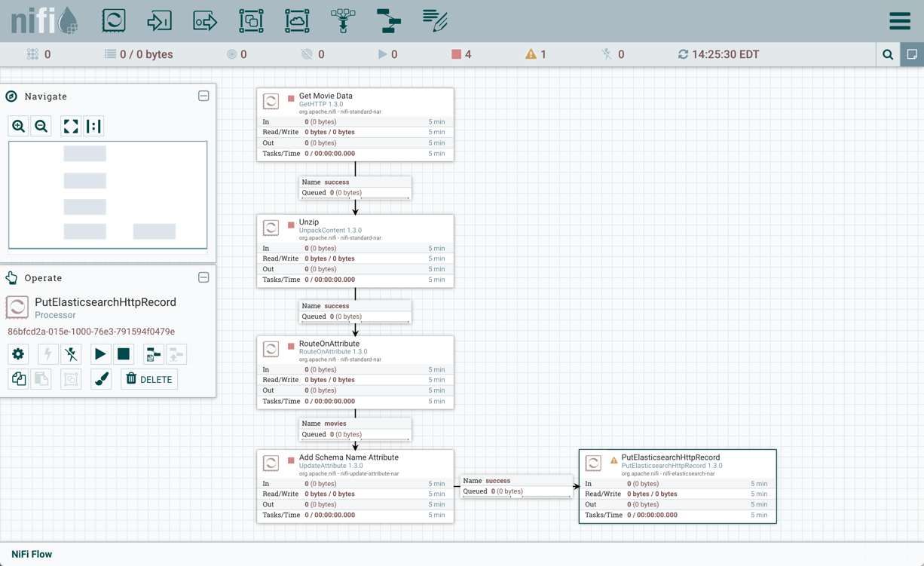Select the Funnel toolbar icon
Image resolution: width=924 pixels, height=566 pixels.
[343, 20]
